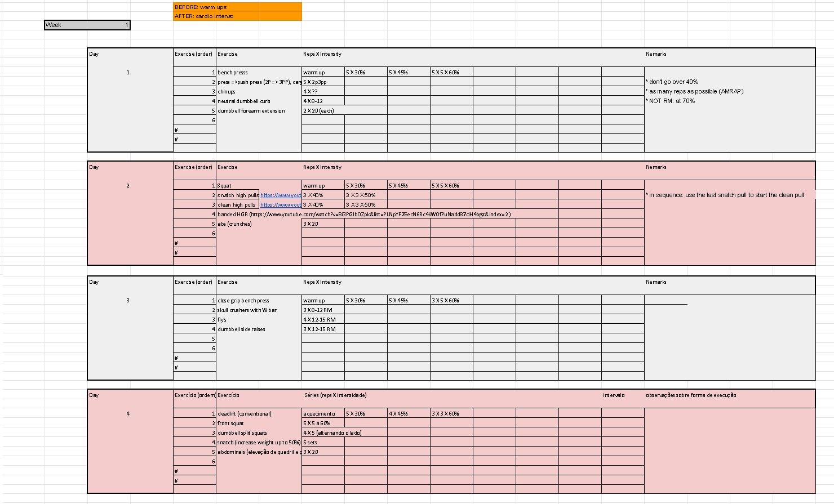
Task: Select the Week number value cell
Action: 87,25
